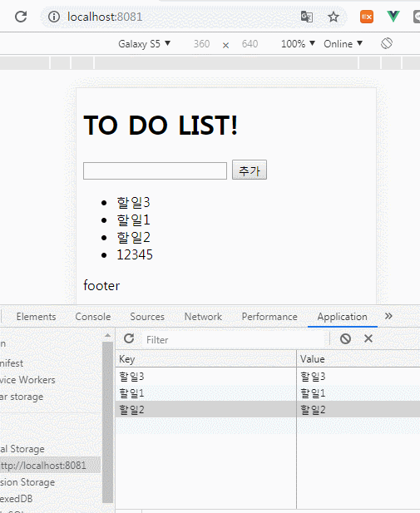The width and height of the screenshot is (420, 513).
Task: Click the 할일3 value cell
Action: pos(358,377)
